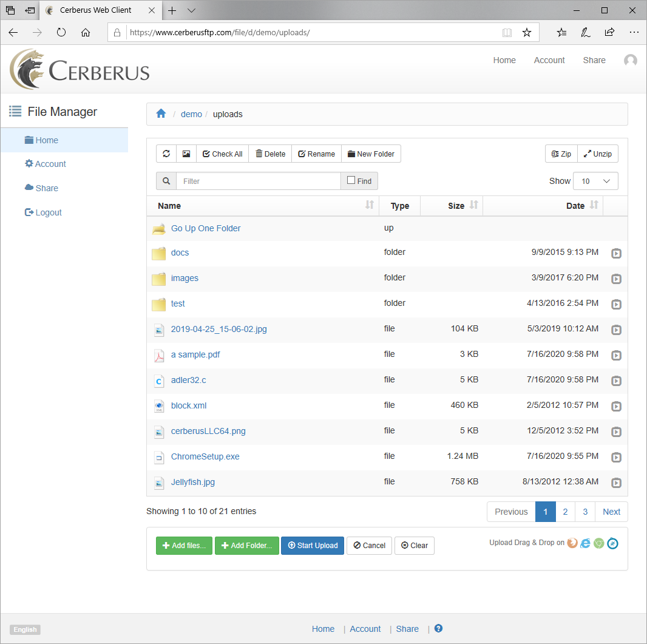Open the Show entries dropdown
The height and width of the screenshot is (644, 647).
coord(595,181)
